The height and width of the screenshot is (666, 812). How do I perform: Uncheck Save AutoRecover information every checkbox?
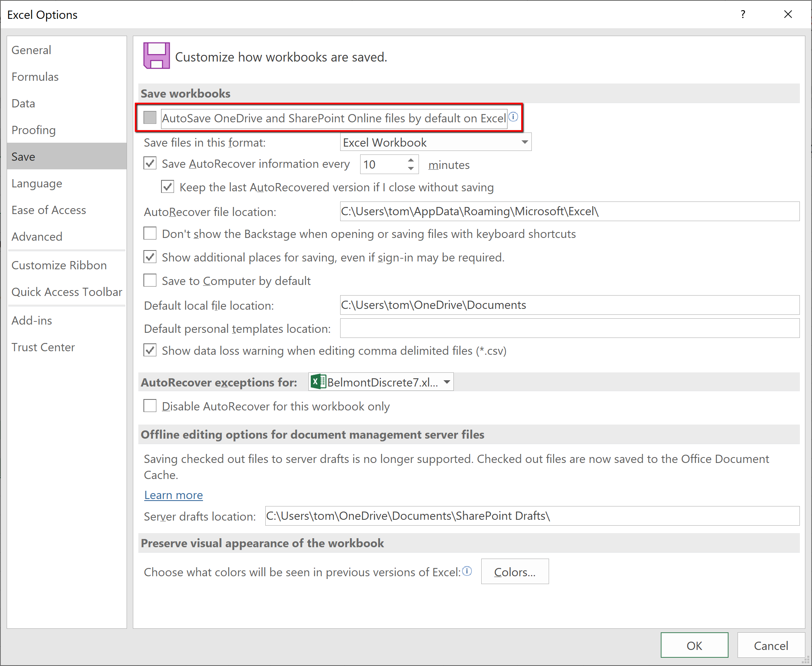pyautogui.click(x=150, y=163)
